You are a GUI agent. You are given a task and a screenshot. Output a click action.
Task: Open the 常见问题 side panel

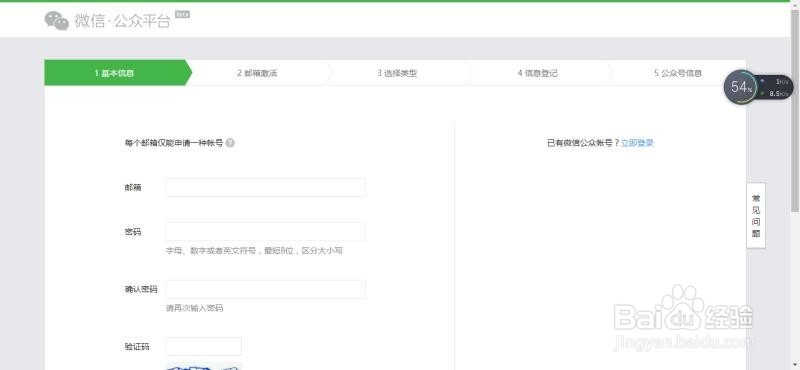click(756, 216)
